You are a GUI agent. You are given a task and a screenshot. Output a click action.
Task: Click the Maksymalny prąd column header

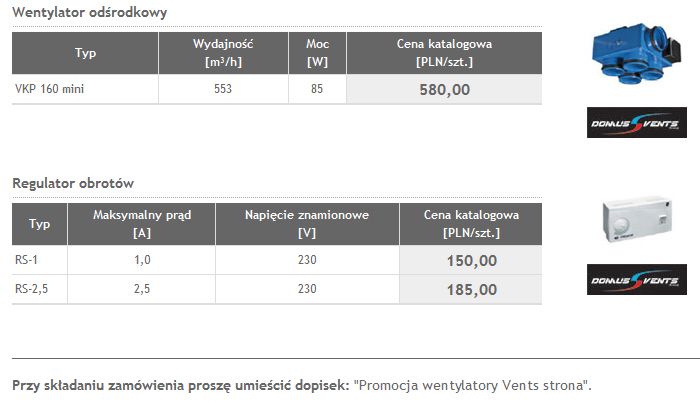click(141, 224)
